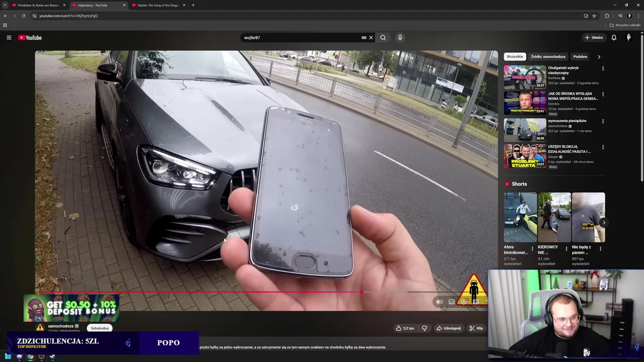Go to the YouTube home logo
The width and height of the screenshot is (644, 362).
point(30,38)
